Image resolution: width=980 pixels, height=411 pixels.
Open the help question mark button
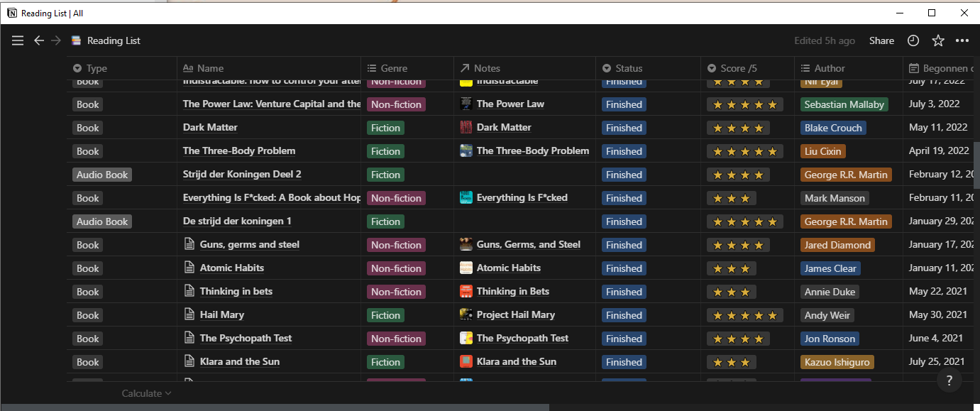(x=949, y=380)
